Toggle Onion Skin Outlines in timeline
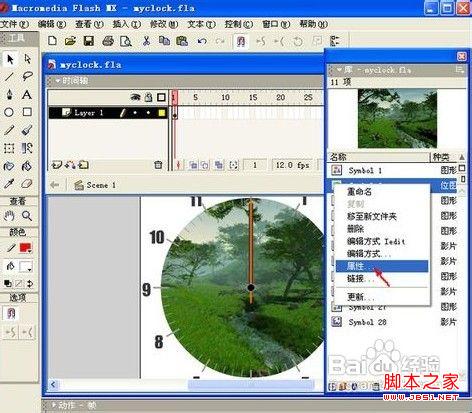This screenshot has width=472, height=413. click(205, 165)
